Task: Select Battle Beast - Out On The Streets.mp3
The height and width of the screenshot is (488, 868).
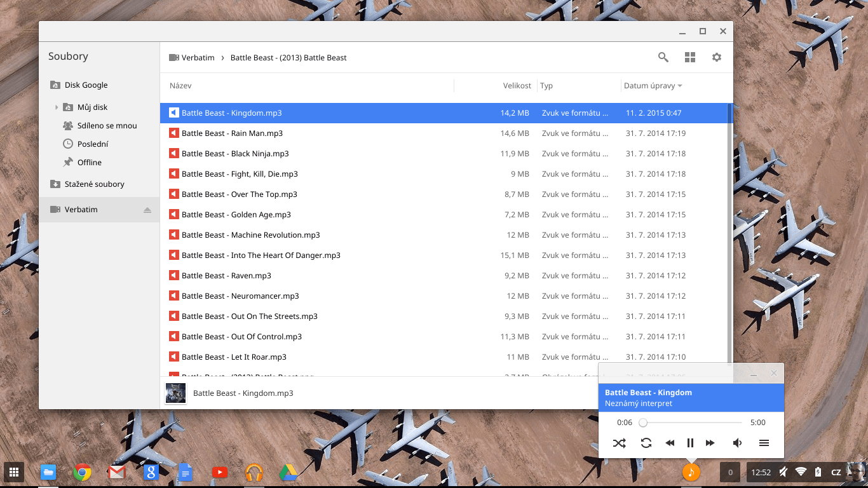Action: [x=444, y=316]
